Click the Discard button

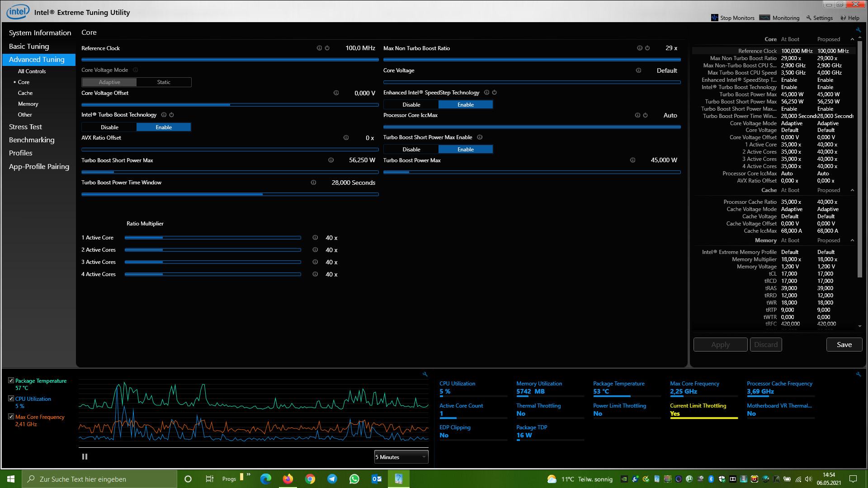pos(766,344)
